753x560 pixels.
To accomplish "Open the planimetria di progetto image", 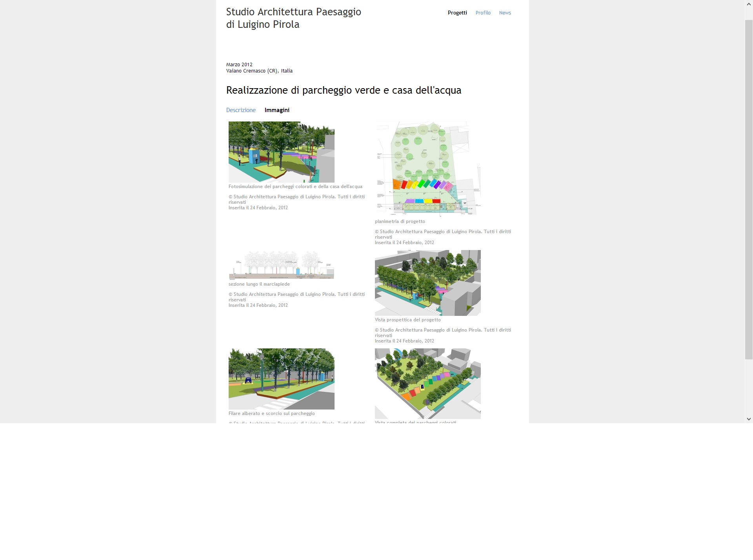I will 428,169.
